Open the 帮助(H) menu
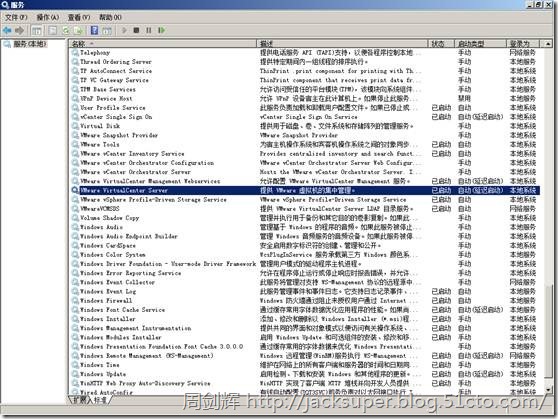Image resolution: width=558 pixels, height=419 pixels. coord(110,17)
